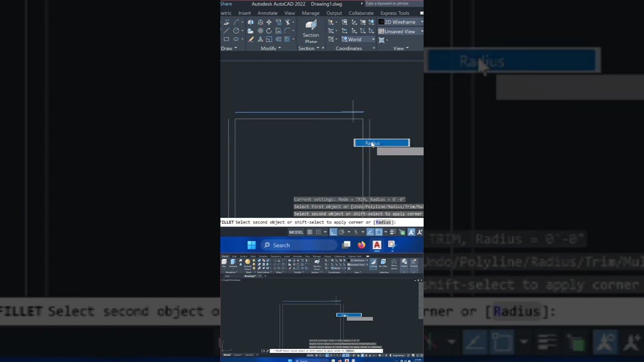Expand the enlarged Draw panel title arrow

click(x=236, y=48)
